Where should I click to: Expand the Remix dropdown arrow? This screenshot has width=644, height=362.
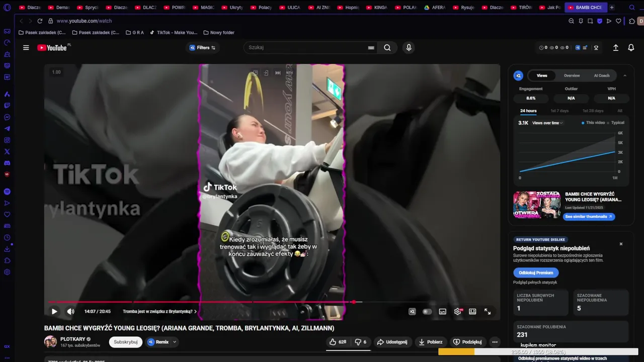click(x=175, y=342)
